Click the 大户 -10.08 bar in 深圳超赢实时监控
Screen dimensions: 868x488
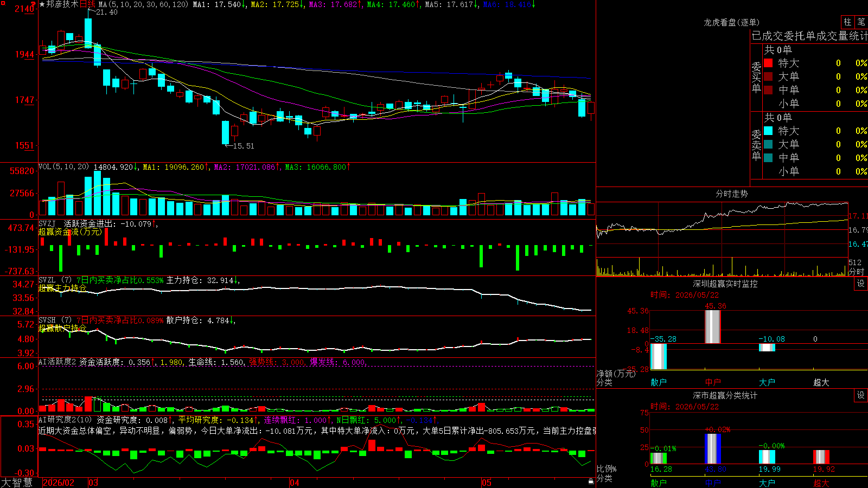click(x=767, y=347)
